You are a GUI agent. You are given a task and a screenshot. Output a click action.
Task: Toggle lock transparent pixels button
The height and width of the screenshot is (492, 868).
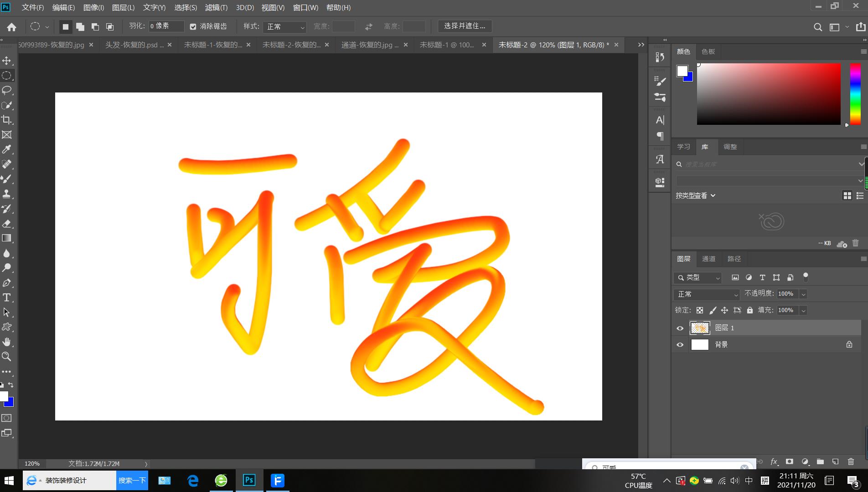(699, 310)
